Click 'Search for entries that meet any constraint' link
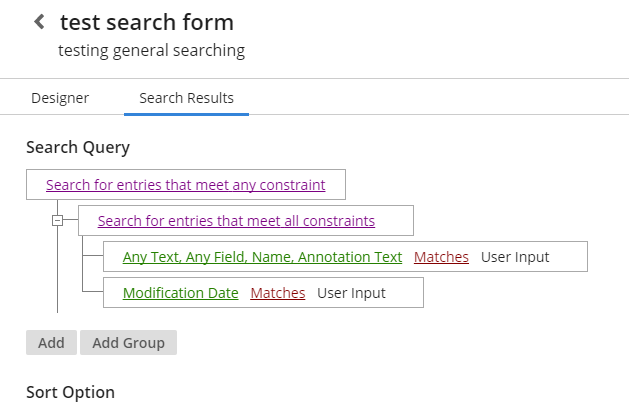 click(x=186, y=185)
